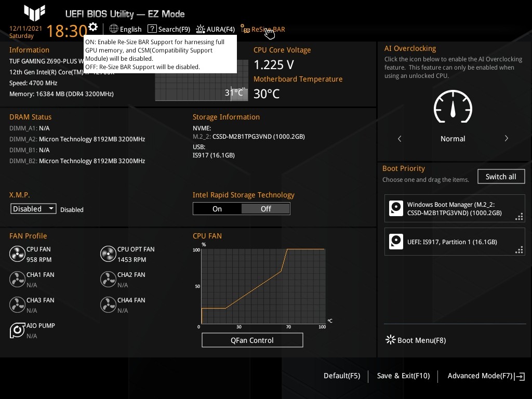Toggle ReSize BAR support
This screenshot has height=399, width=532.
[263, 29]
